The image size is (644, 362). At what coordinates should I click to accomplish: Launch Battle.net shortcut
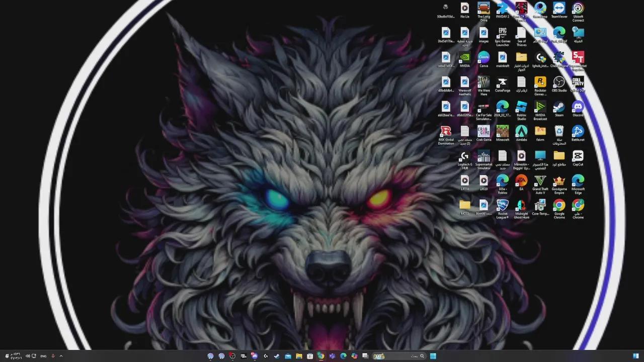(x=578, y=133)
